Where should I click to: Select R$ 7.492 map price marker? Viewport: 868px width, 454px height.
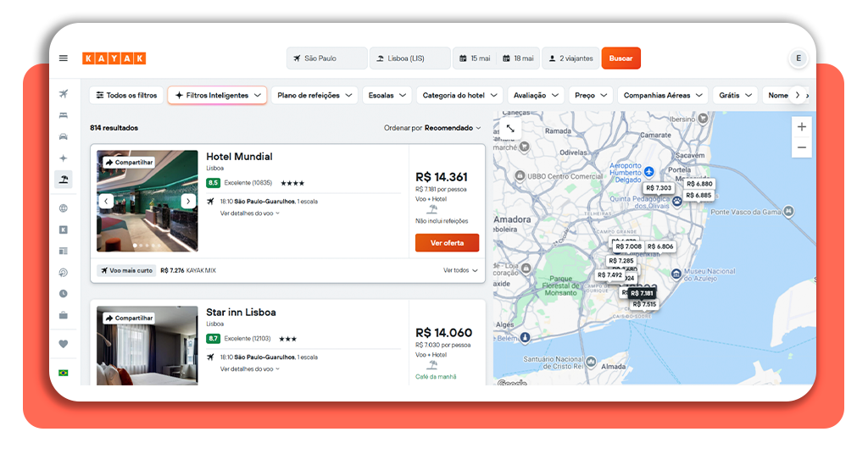pyautogui.click(x=609, y=274)
